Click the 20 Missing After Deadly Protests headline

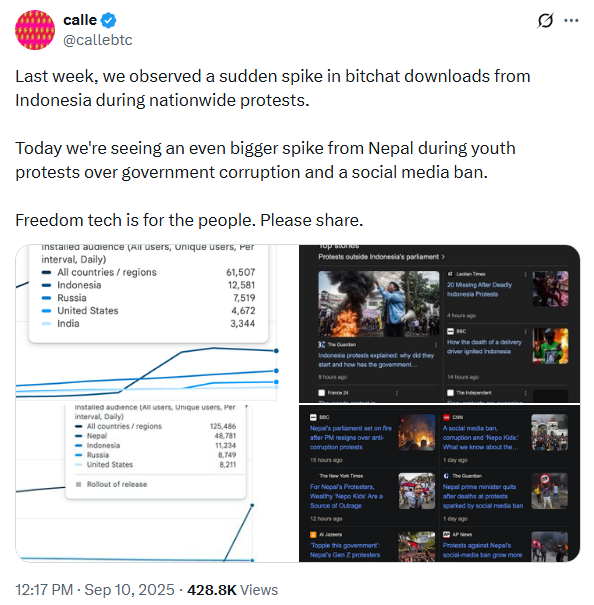(479, 289)
